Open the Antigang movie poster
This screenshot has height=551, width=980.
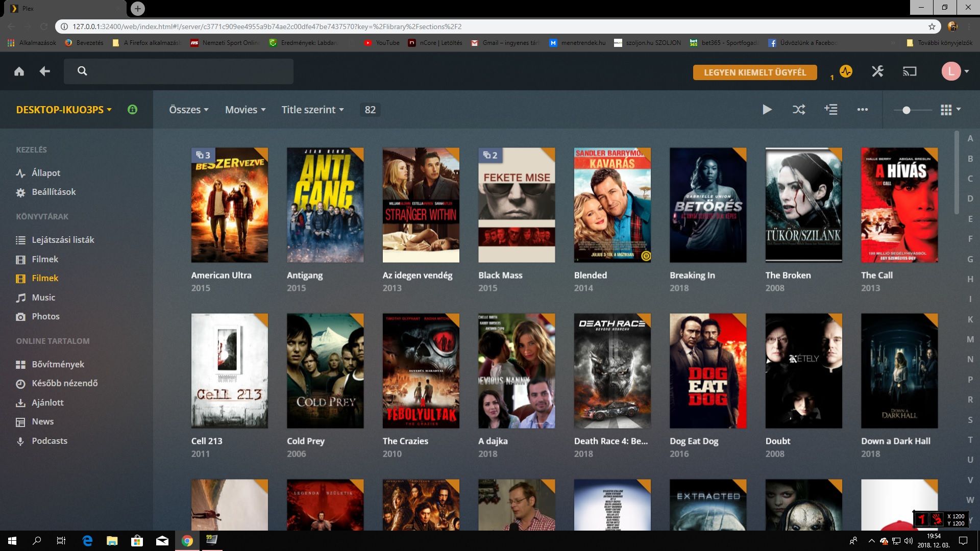[x=325, y=205]
